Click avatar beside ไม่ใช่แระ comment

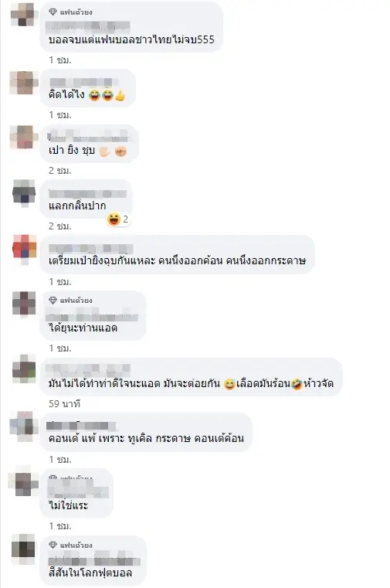pos(23,482)
